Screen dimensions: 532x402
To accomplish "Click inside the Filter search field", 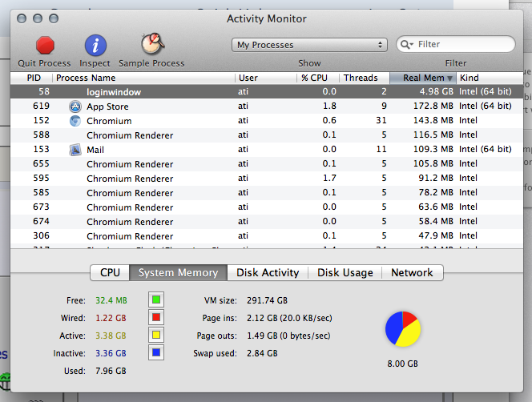I will pos(456,44).
